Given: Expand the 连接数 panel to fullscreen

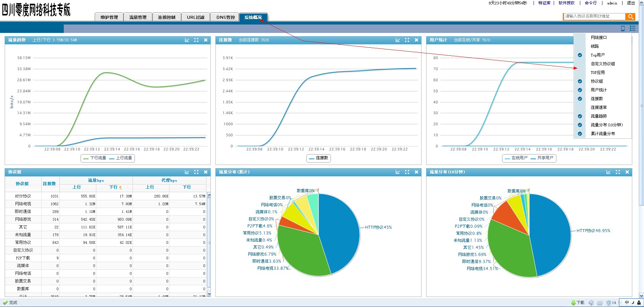Looking at the screenshot, I should pos(407,40).
